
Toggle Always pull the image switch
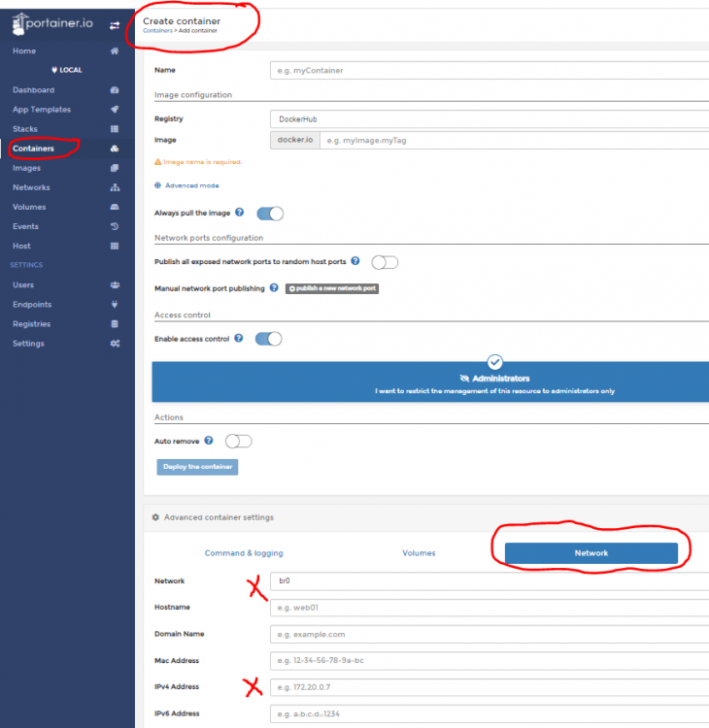[x=270, y=214]
